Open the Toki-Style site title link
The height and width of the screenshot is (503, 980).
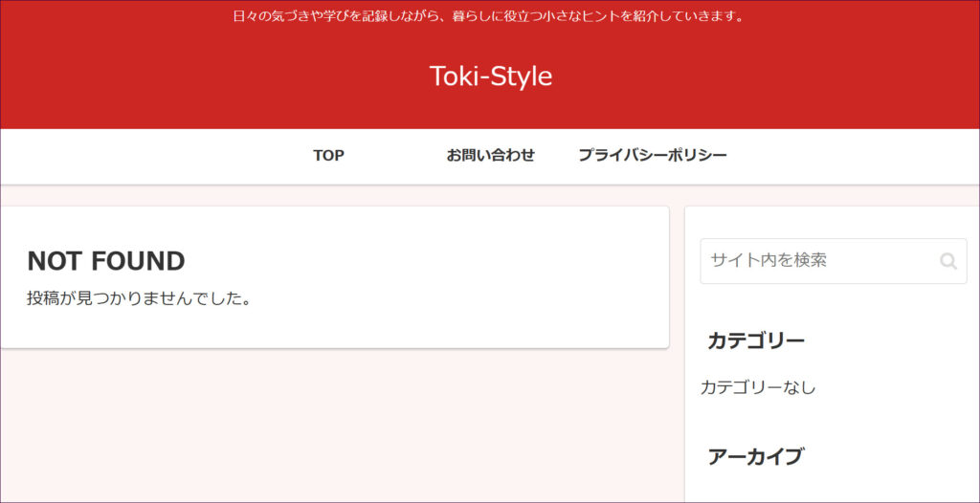pyautogui.click(x=490, y=77)
